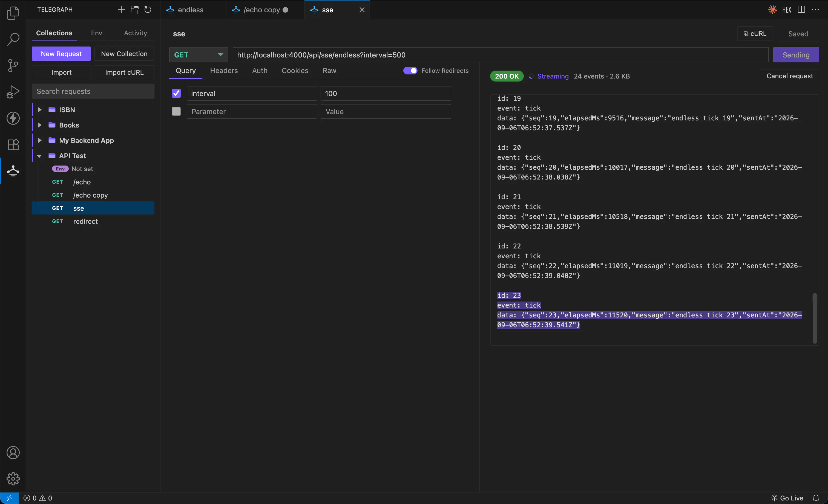Open the Cookies tab
The width and height of the screenshot is (828, 504).
click(x=295, y=71)
